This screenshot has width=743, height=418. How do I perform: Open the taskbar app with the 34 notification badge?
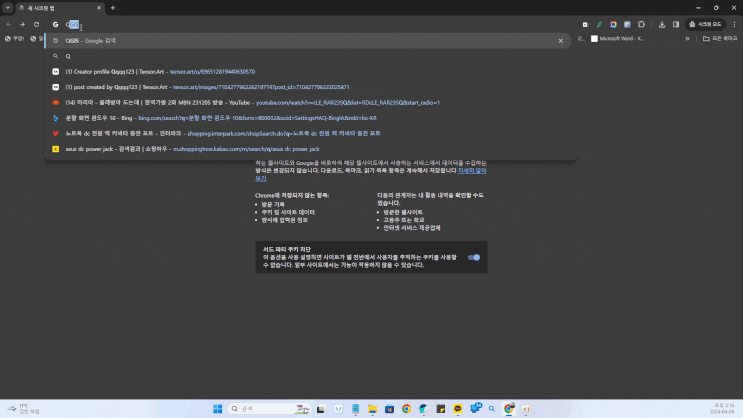(475, 408)
